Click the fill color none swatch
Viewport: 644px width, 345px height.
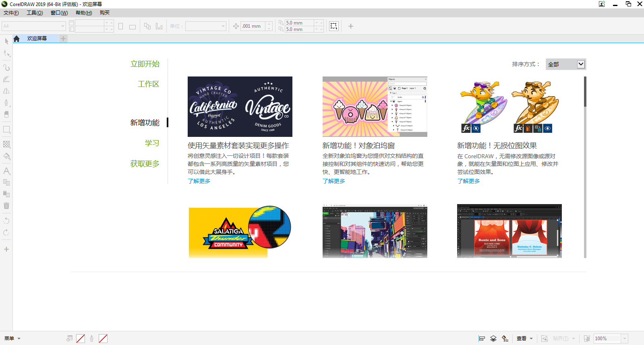point(81,339)
